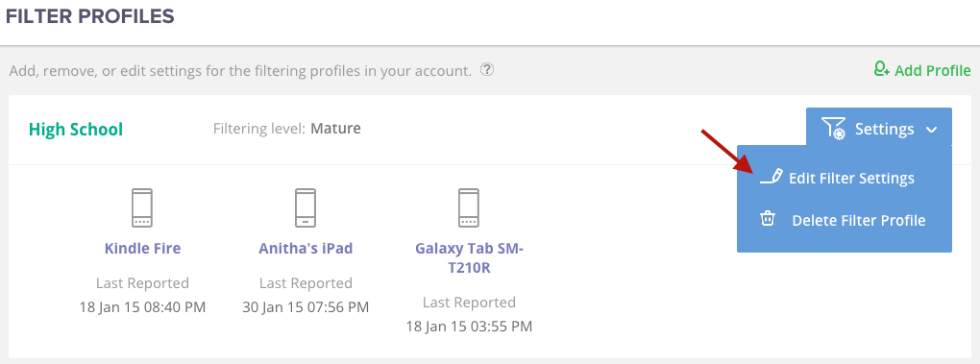Click the Kindle Fire device icon

[142, 207]
